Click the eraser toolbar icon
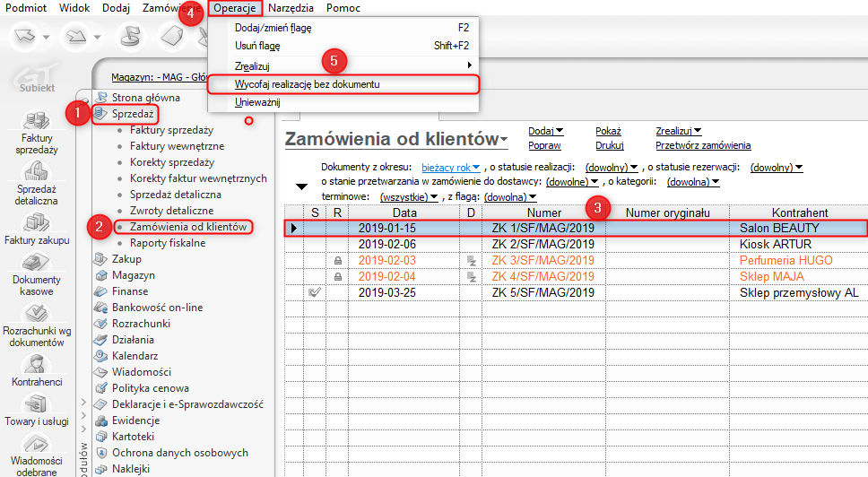 171,37
